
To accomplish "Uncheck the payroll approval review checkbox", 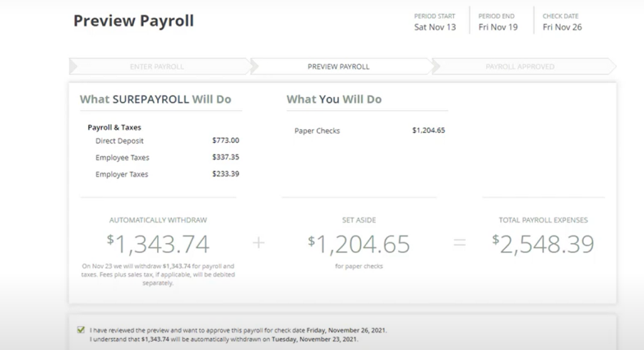I will [81, 330].
